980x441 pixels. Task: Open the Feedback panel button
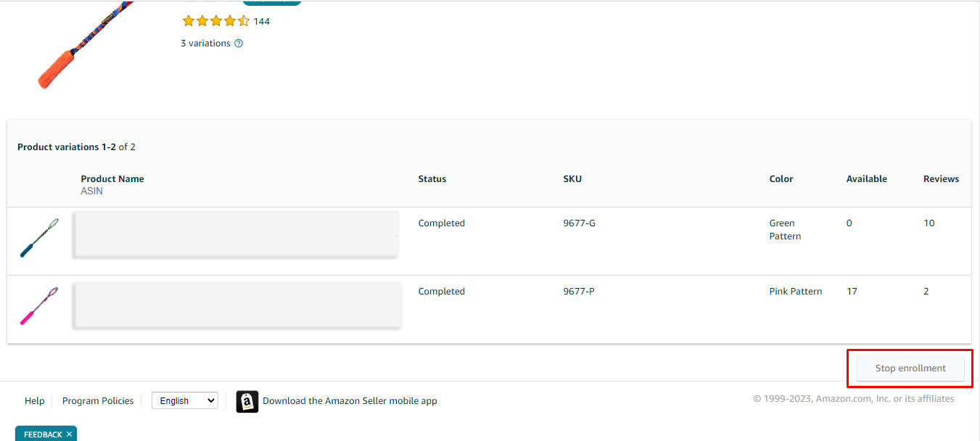(42, 434)
